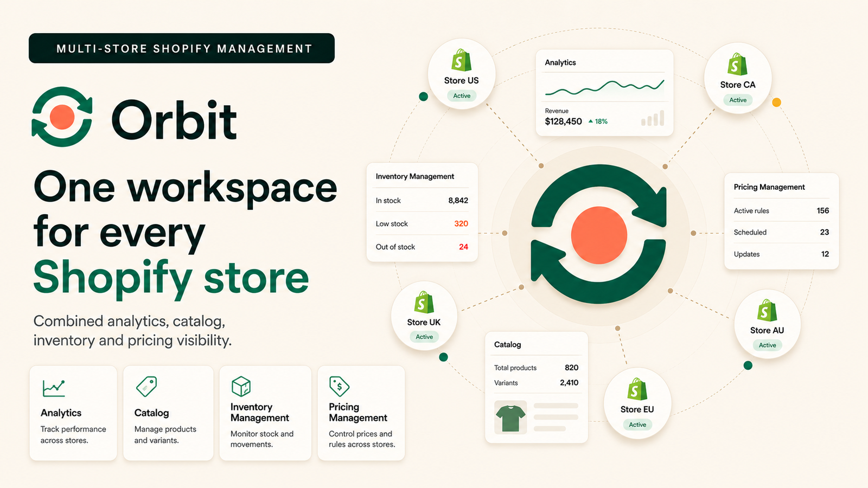868x488 pixels.
Task: Click the In stock value 8,842
Action: (x=458, y=201)
